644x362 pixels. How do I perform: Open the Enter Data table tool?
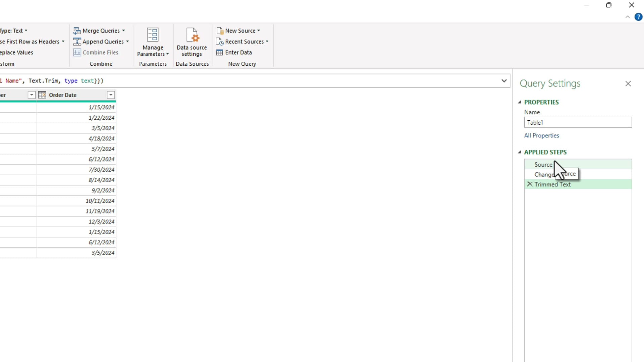pyautogui.click(x=234, y=53)
